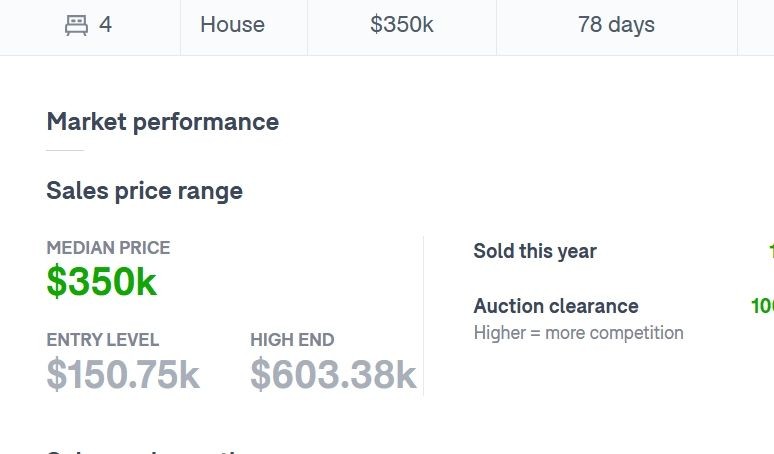
Task: Click the ENTRY LEVEL label
Action: [x=103, y=340]
